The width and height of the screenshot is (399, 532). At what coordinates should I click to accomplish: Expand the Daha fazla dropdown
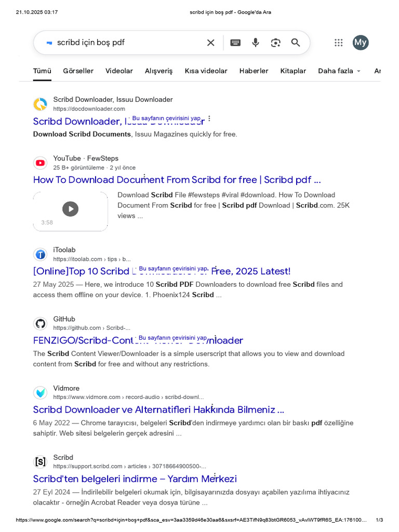tap(339, 71)
